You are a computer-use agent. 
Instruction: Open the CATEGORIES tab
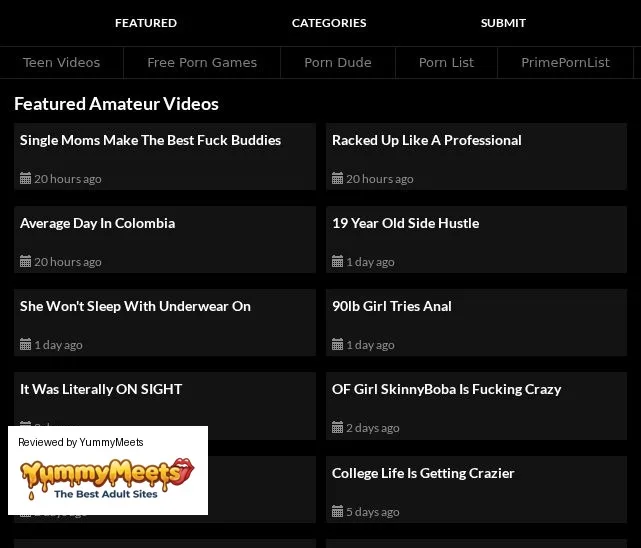[x=329, y=23]
